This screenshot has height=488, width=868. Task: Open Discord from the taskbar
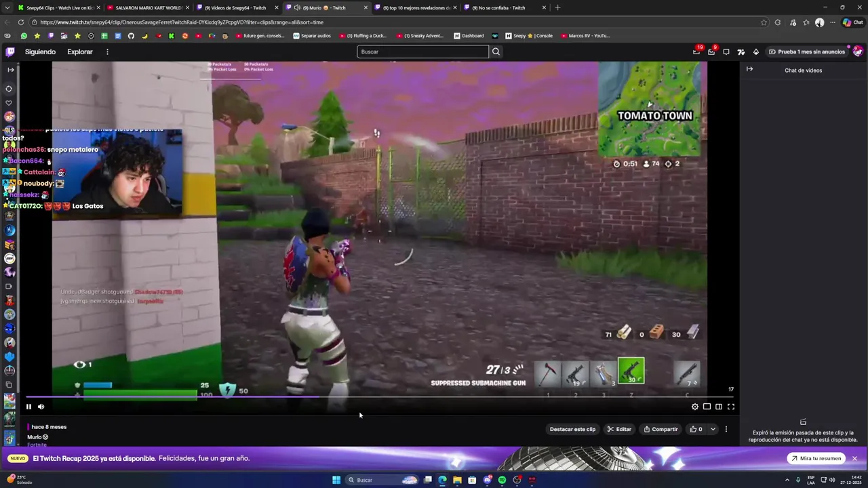(487, 480)
